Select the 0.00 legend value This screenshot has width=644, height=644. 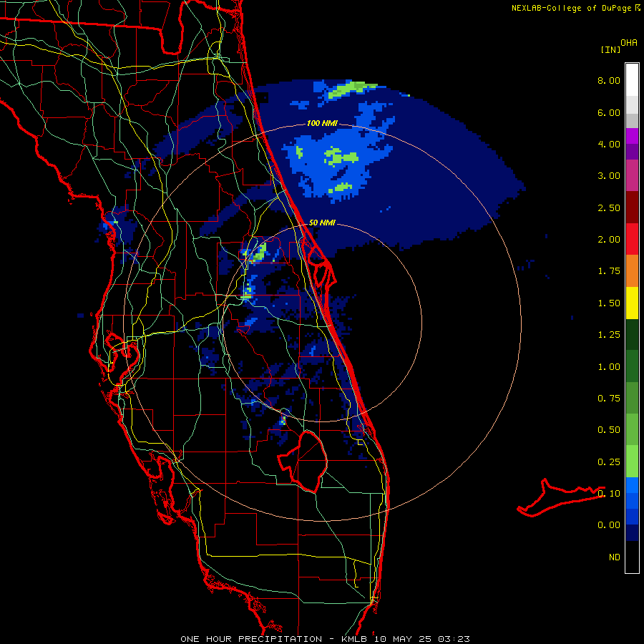point(609,525)
